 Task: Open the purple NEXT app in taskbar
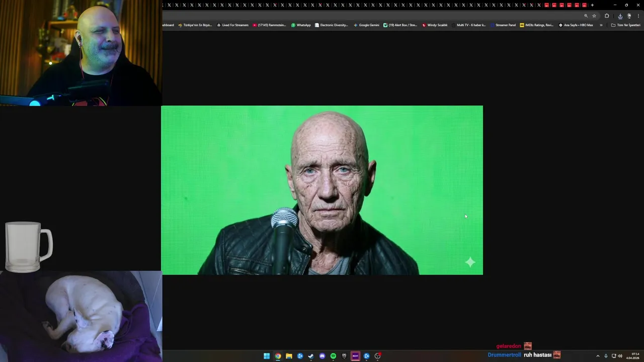click(355, 356)
